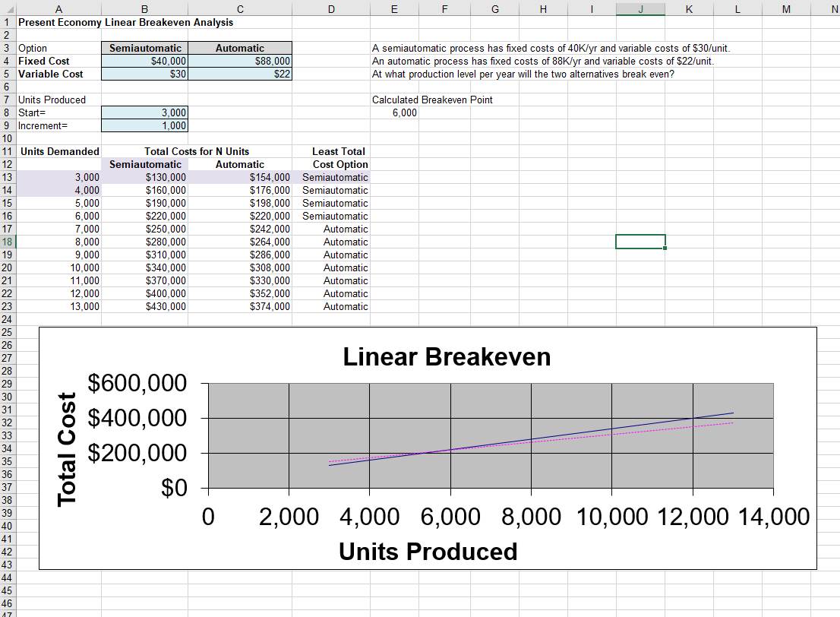Click row header 23 to select the row
The image size is (840, 617).
[x=9, y=306]
